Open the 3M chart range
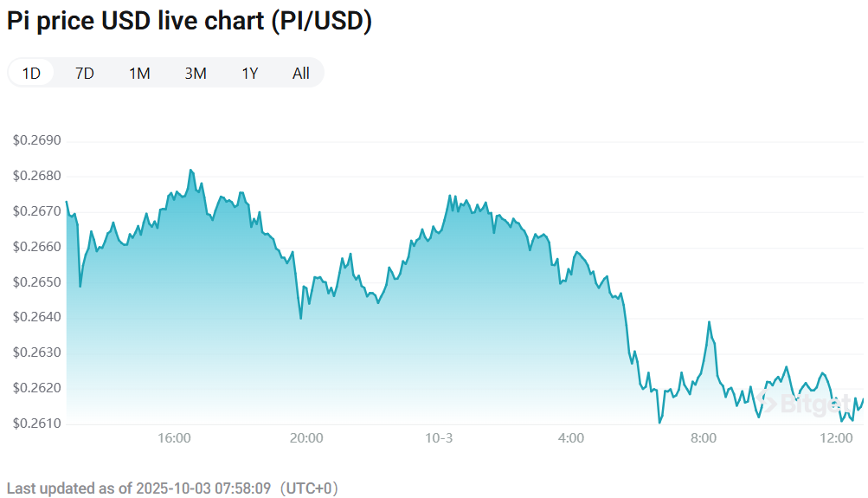Screen dimensions: 868x498 tap(196, 73)
